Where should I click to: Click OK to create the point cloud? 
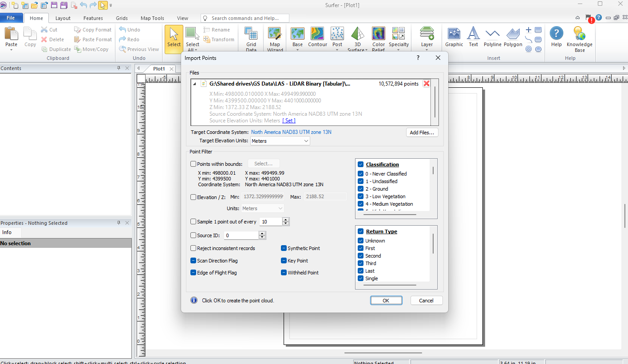click(x=386, y=300)
